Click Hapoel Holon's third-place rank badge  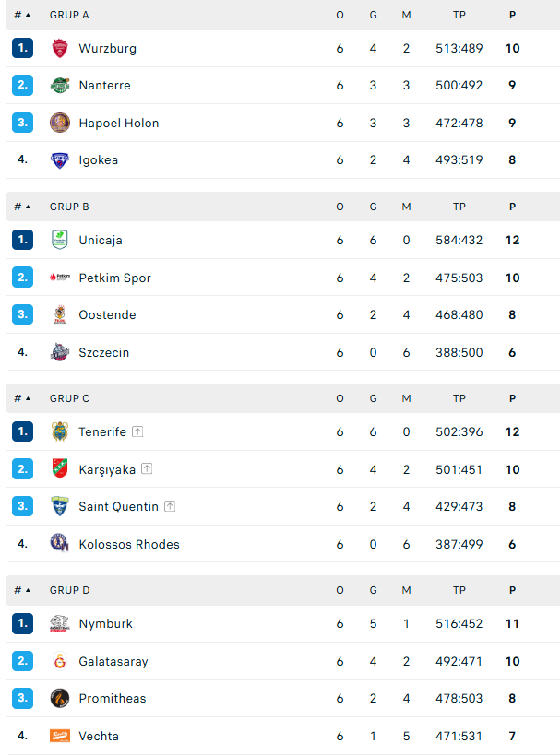(x=23, y=123)
